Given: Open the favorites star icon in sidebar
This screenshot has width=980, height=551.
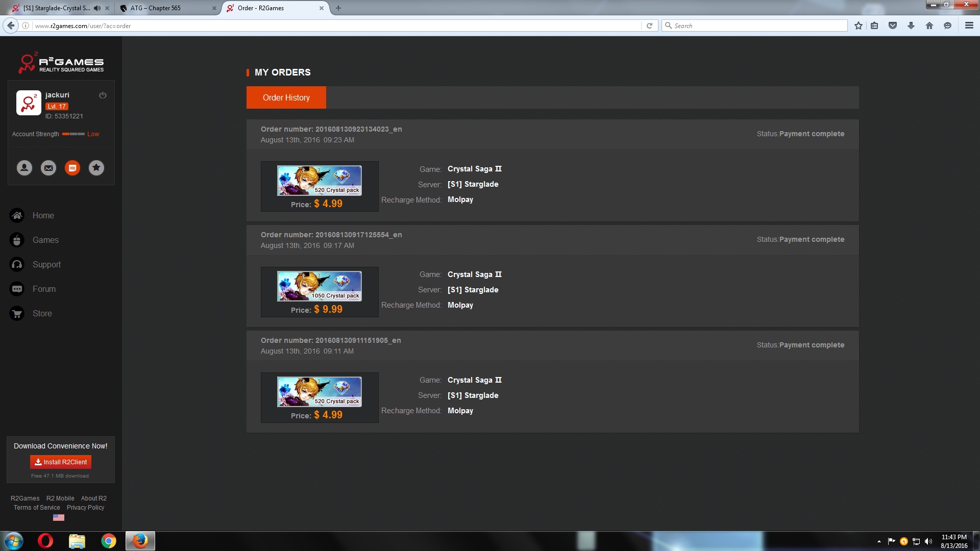Looking at the screenshot, I should (x=96, y=168).
